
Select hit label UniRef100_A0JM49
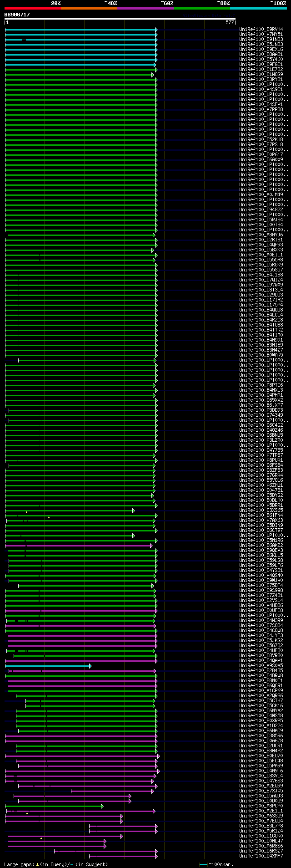(261, 194)
